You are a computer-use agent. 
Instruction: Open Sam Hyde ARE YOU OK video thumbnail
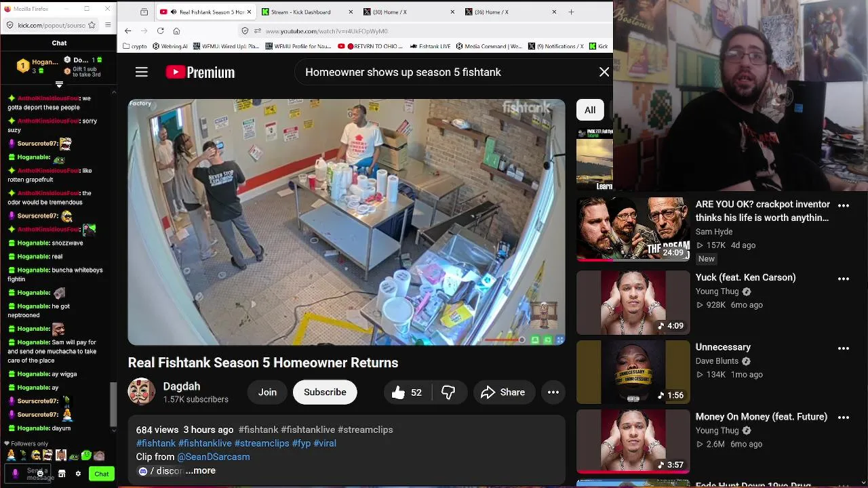pos(633,230)
